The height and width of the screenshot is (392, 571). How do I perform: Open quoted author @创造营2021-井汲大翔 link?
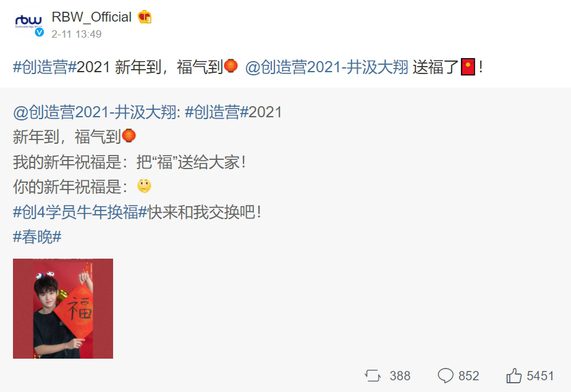(x=95, y=112)
